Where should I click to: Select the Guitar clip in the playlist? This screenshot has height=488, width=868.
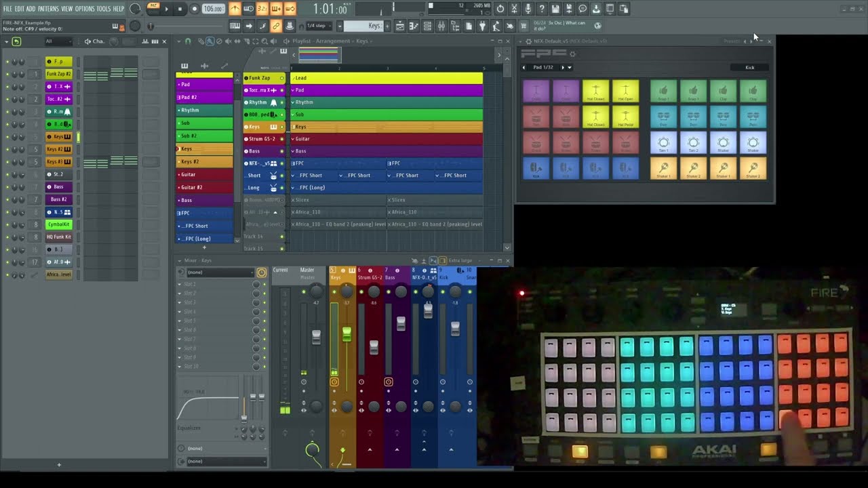point(387,139)
